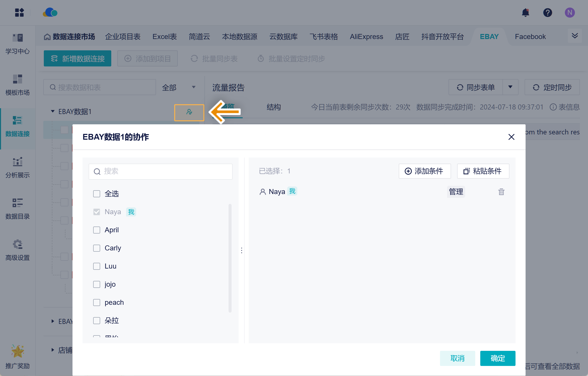Collapse the EBAY数据1 tree node
Viewport: 588px width, 376px height.
(53, 111)
